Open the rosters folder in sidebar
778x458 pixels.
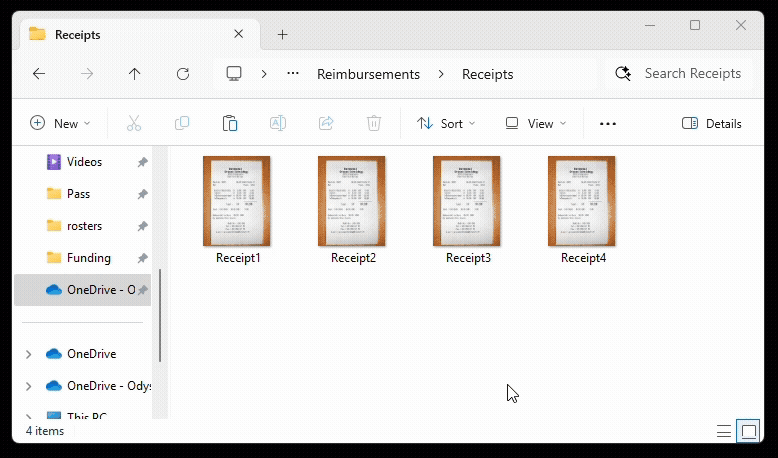point(83,226)
